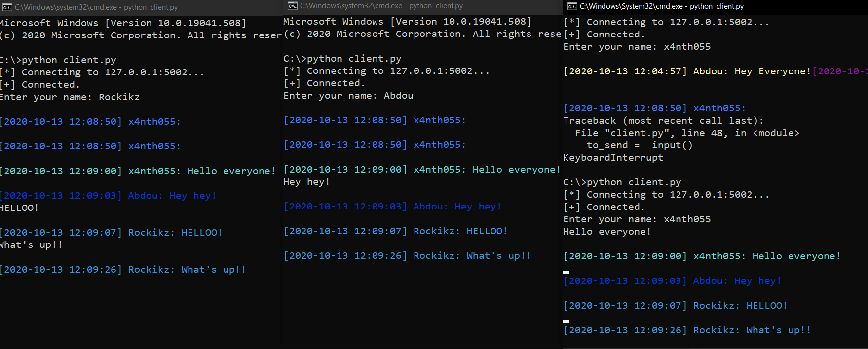Screen dimensions: 868x349
Task: Click the "Microsoft Windows [Version...]" line in Rockikz's window
Action: click(x=123, y=23)
